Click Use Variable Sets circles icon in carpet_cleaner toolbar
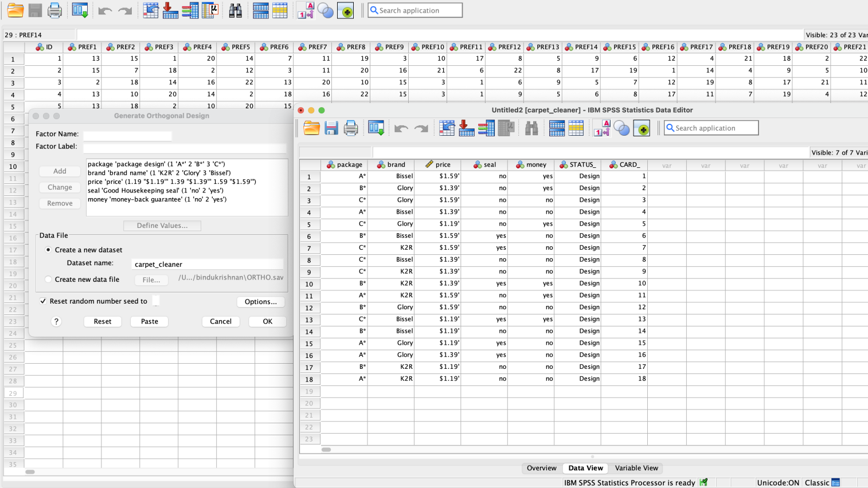This screenshot has height=488, width=868. click(x=622, y=128)
